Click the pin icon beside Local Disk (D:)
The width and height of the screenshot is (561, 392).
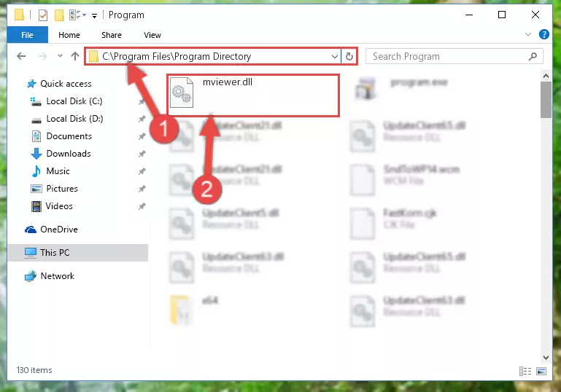pyautogui.click(x=142, y=119)
